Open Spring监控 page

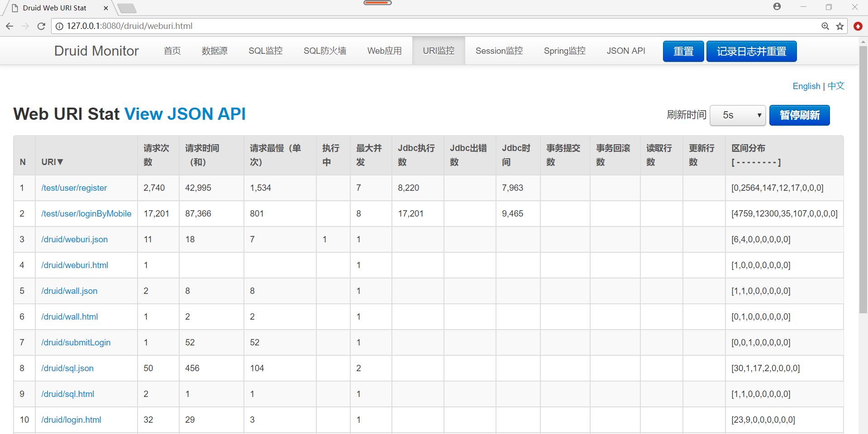(x=565, y=51)
